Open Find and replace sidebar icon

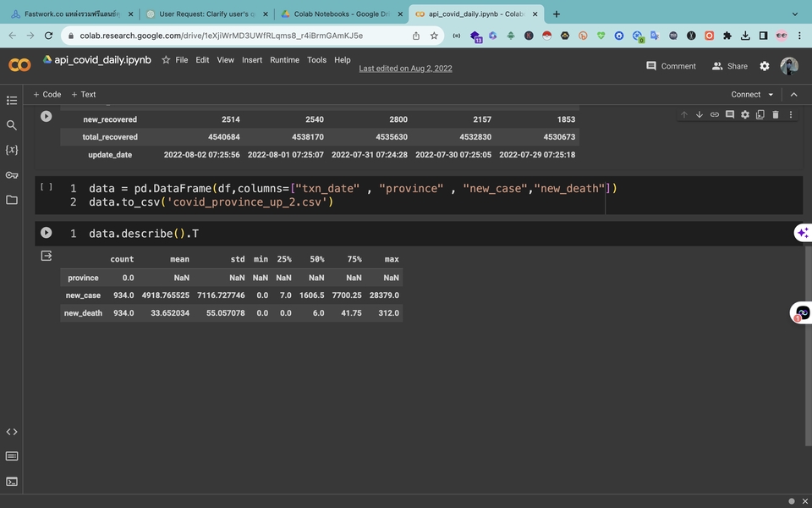12,125
